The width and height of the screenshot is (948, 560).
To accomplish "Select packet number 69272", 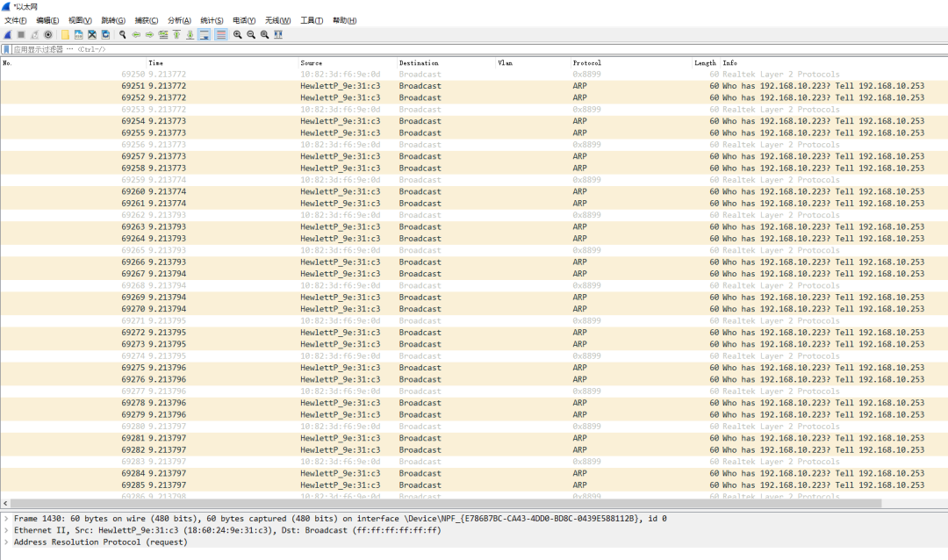I will point(474,333).
